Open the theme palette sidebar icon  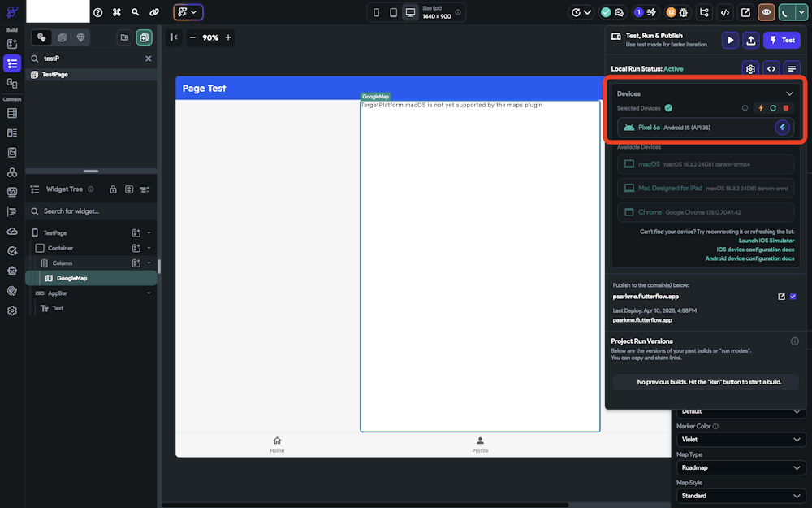12,291
